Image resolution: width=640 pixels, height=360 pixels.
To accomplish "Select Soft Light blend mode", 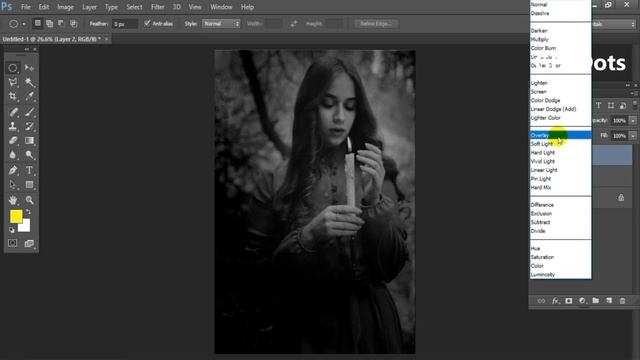I will pyautogui.click(x=560, y=144).
